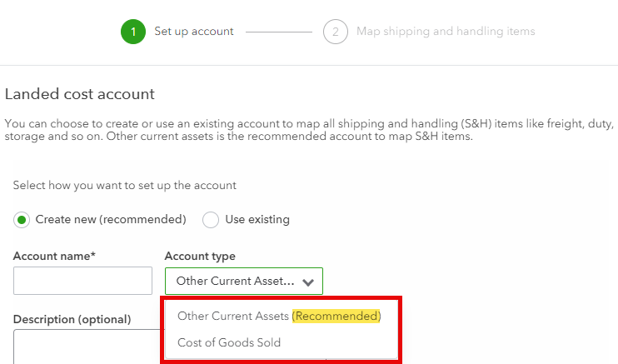Viewport: 618px width, 364px height.
Task: Click the yellow highlighted "Recommended" word
Action: [337, 317]
